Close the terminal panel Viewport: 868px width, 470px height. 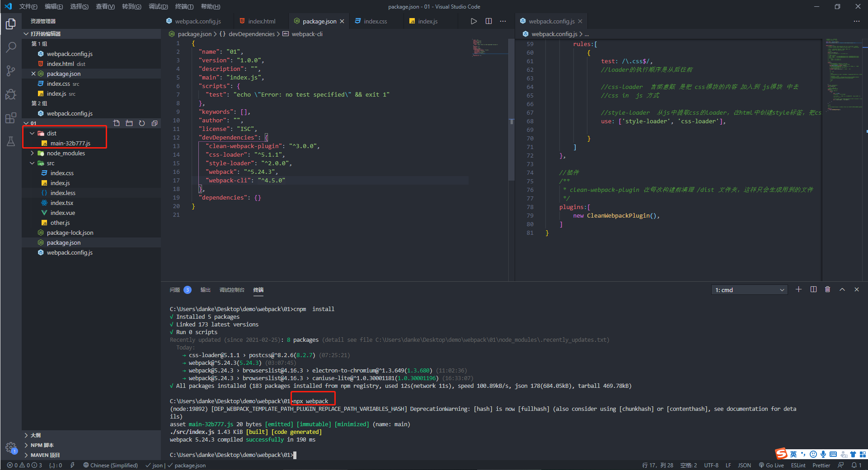coord(857,289)
